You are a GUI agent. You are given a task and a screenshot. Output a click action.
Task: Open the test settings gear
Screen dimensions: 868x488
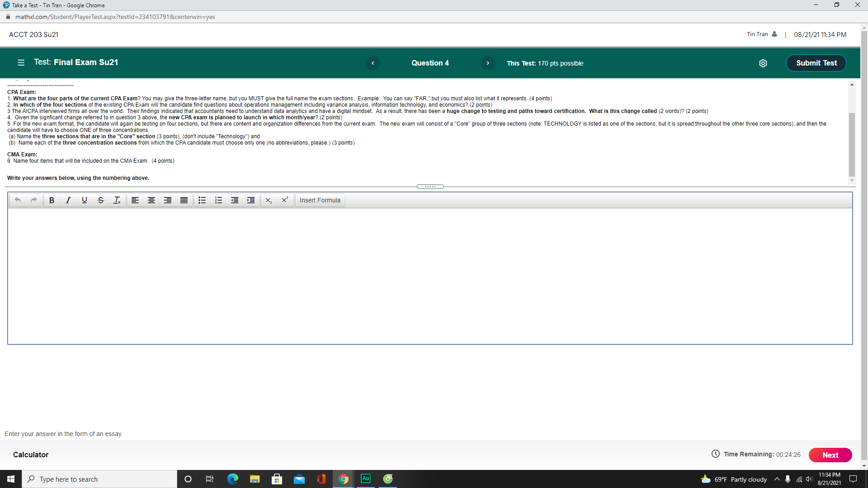(x=763, y=63)
